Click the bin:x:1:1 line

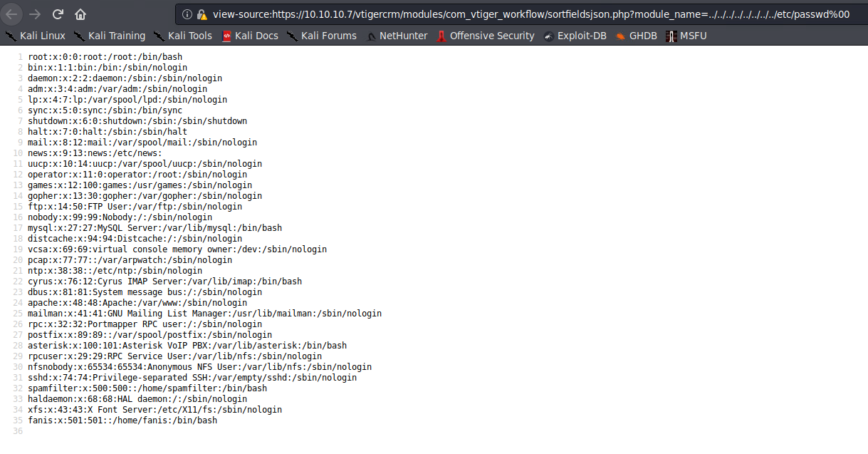click(108, 68)
